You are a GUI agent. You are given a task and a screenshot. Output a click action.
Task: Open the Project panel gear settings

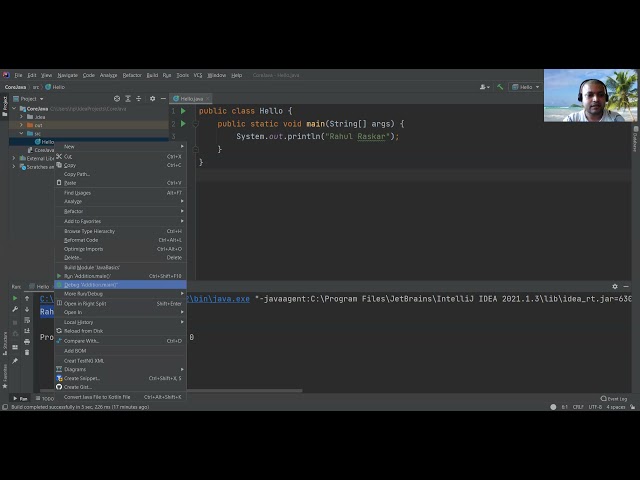152,99
